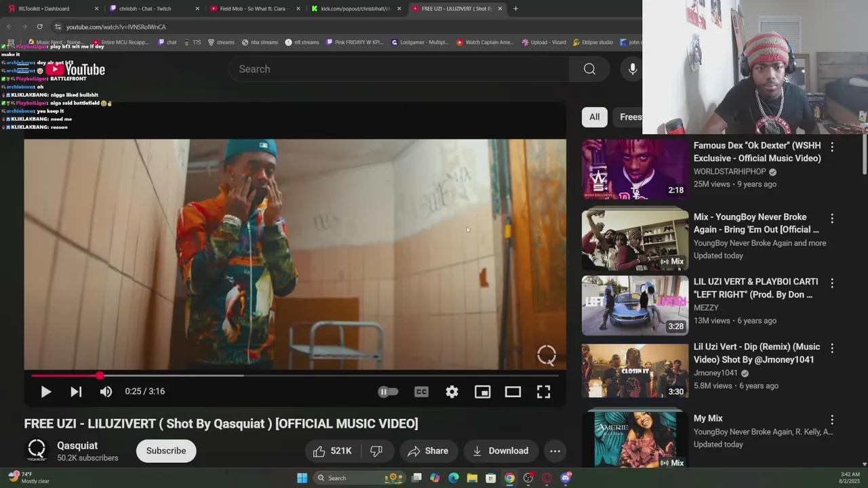Click the YouTube search magnifier button
The image size is (868, 488).
pyautogui.click(x=589, y=69)
